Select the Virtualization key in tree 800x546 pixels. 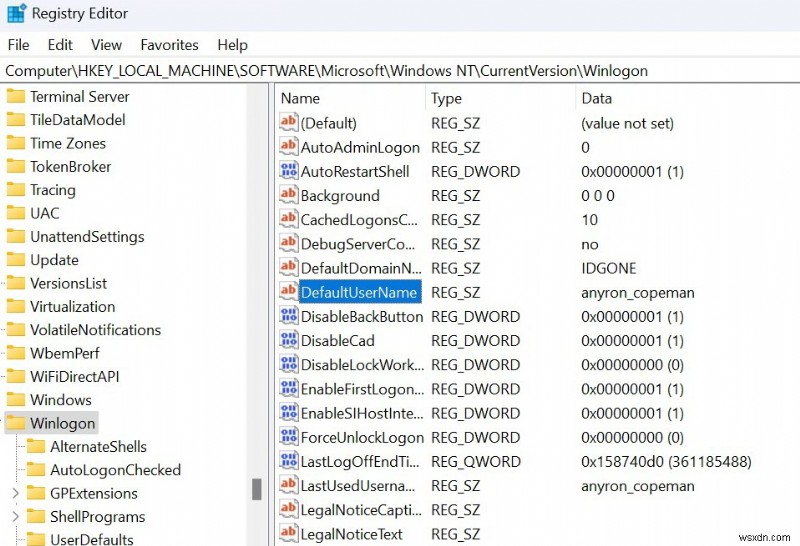point(72,307)
